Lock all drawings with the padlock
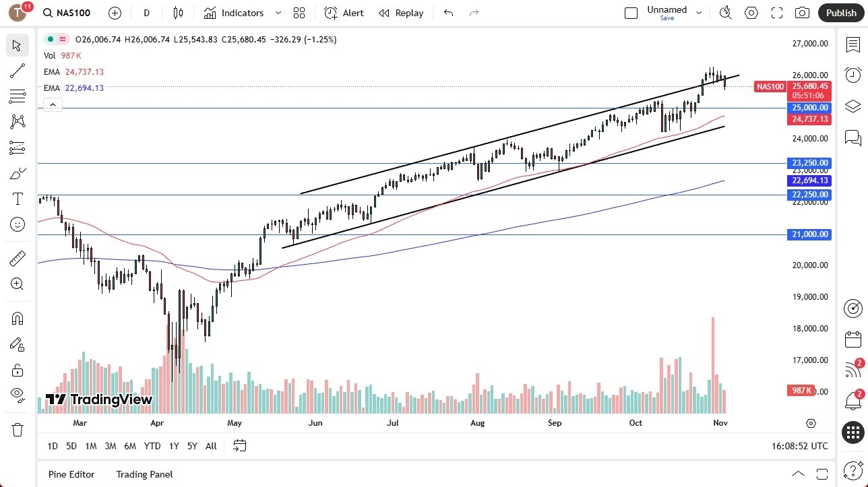Screen dimensions: 868x487 pos(17,369)
